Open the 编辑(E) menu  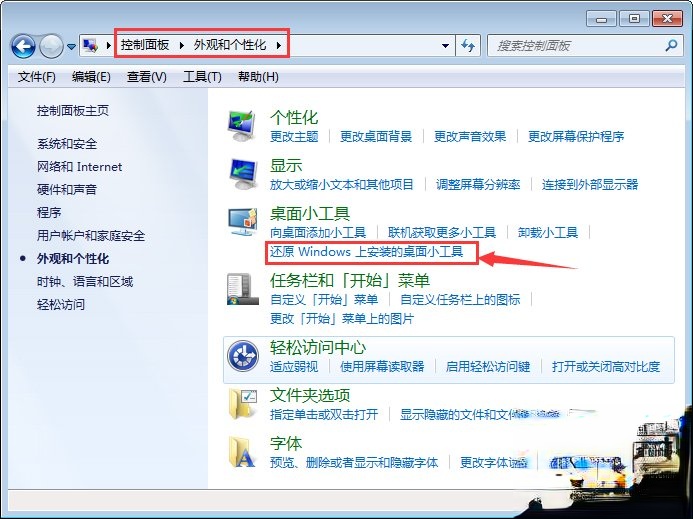91,77
